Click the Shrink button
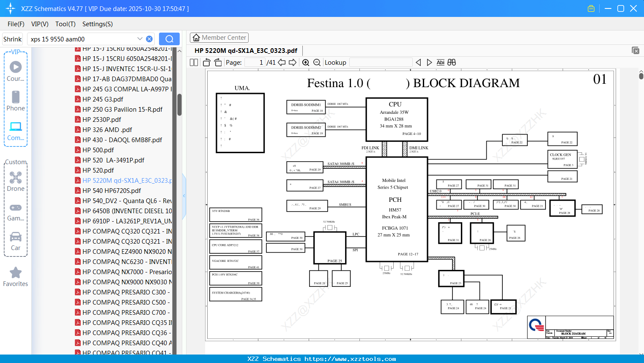Viewport: 644px width, 363px height. coord(13,39)
